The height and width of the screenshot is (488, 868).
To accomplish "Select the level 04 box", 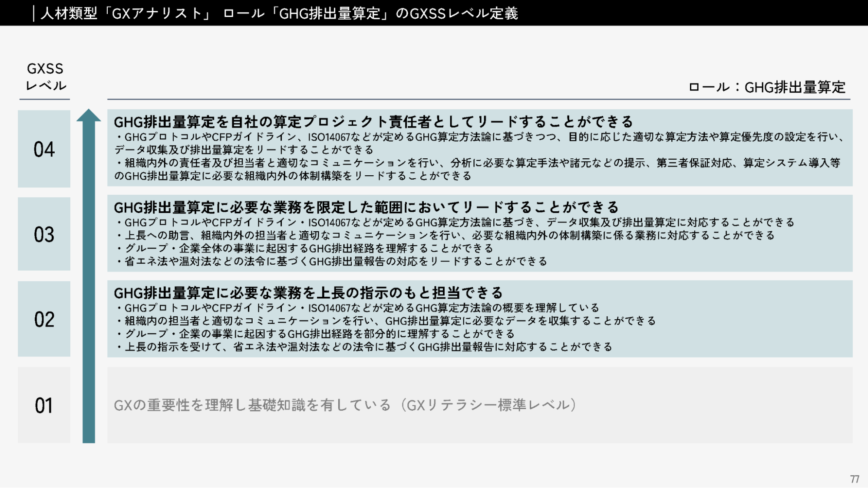I will coord(44,149).
